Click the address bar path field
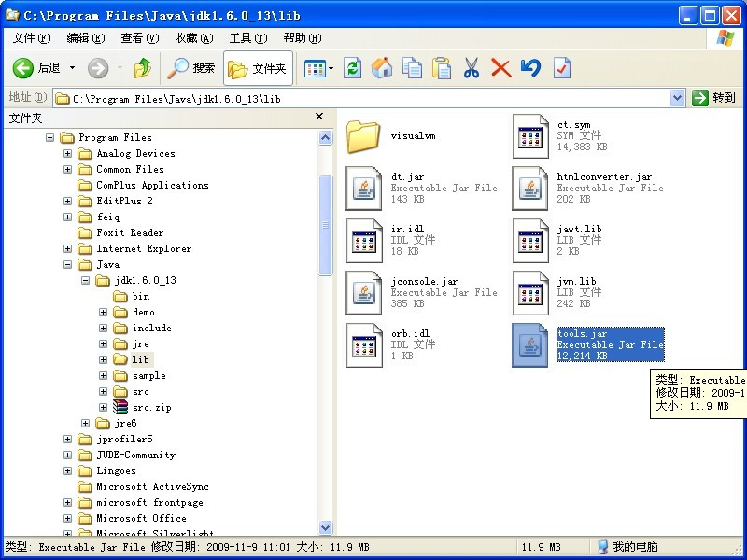 [362, 99]
